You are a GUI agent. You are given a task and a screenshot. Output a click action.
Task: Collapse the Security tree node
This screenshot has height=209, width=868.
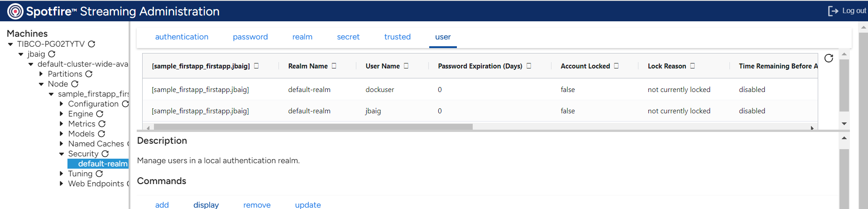tap(62, 154)
